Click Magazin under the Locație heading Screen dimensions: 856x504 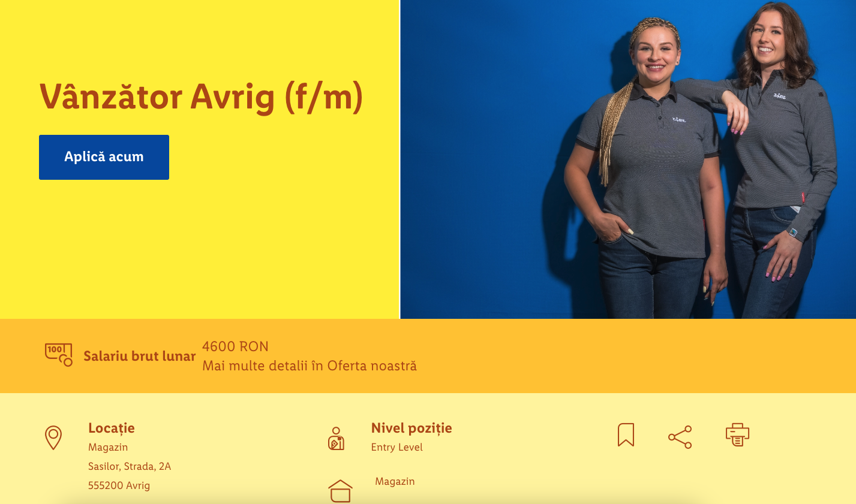point(108,447)
